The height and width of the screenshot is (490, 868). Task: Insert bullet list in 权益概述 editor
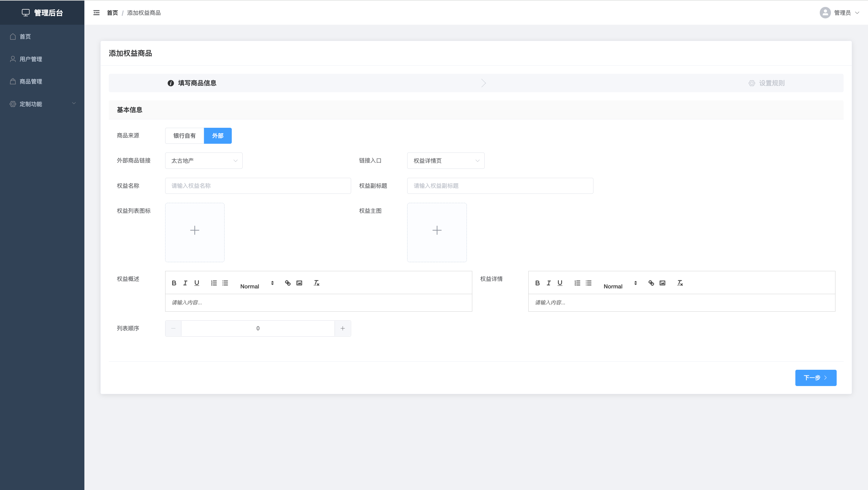click(x=225, y=283)
